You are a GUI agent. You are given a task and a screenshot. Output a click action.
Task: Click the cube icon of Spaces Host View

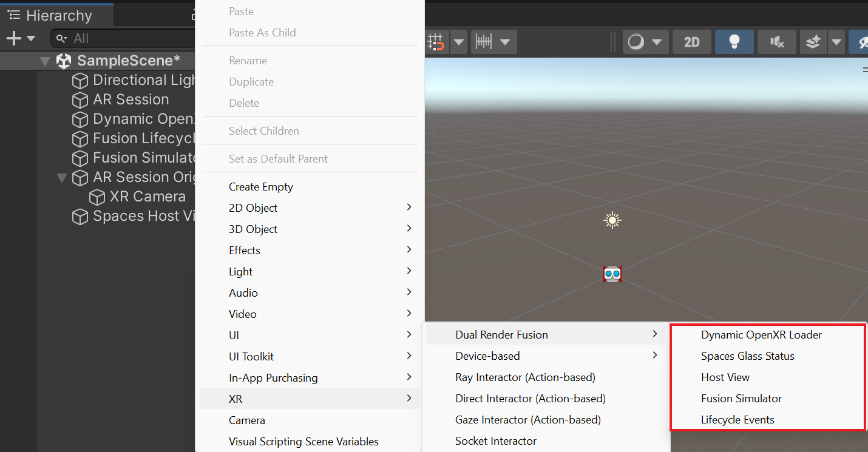[x=80, y=217]
